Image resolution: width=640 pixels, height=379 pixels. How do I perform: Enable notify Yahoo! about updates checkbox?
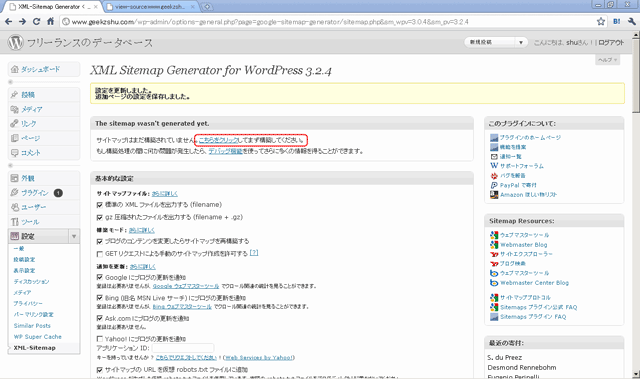100,339
